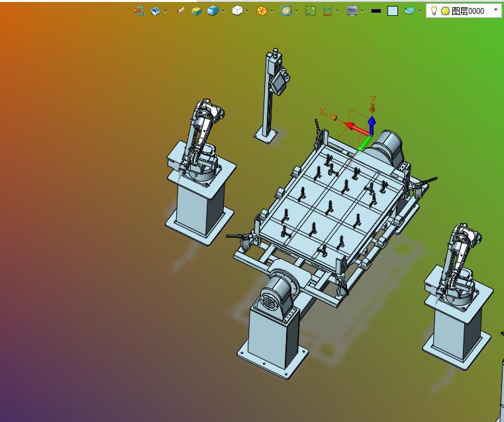This screenshot has width=504, height=422.
Task: Pick the light blue face color swatch
Action: coord(393,11)
